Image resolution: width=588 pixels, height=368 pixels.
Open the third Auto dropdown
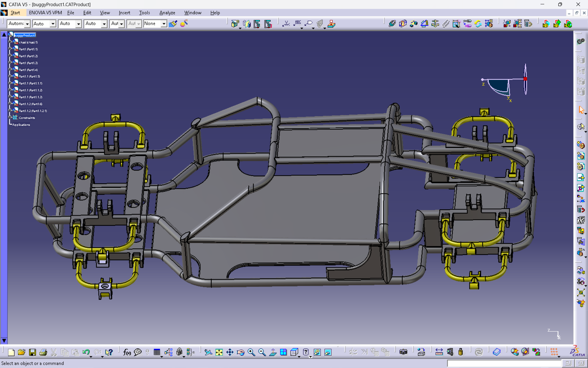(x=79, y=24)
